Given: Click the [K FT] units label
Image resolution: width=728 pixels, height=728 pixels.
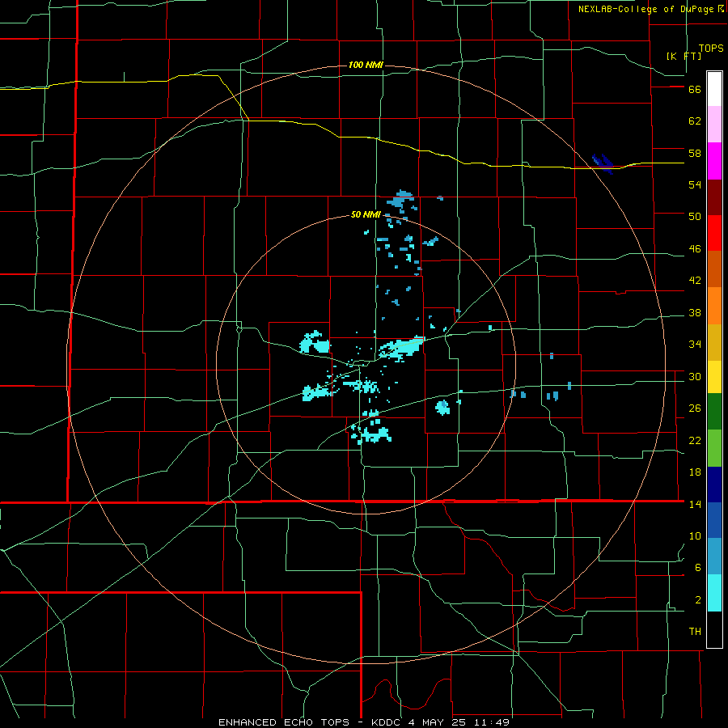Looking at the screenshot, I should (x=684, y=56).
